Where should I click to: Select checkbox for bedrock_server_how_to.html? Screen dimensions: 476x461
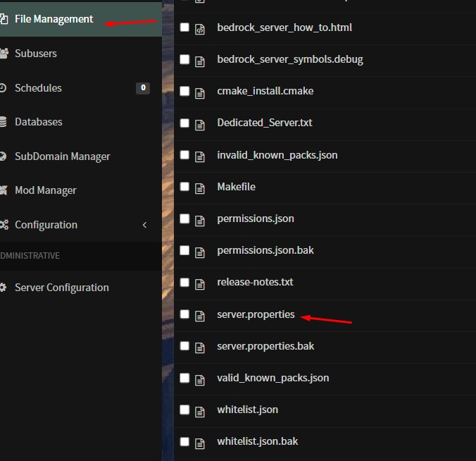(x=184, y=27)
